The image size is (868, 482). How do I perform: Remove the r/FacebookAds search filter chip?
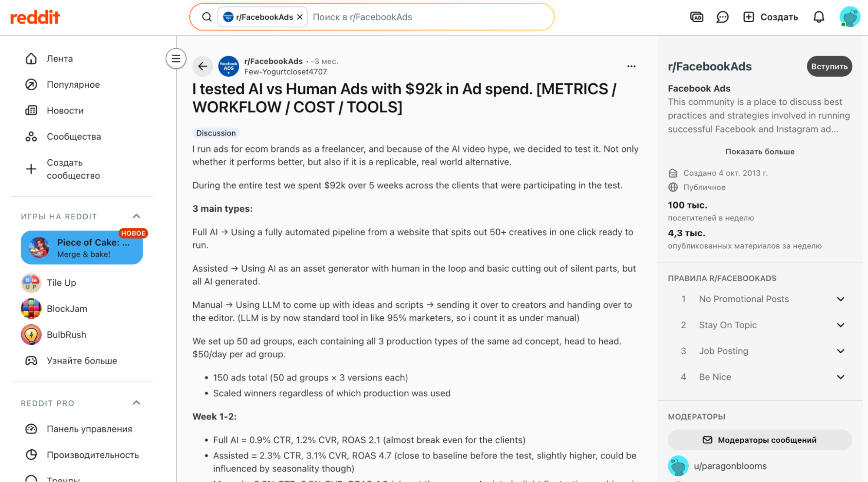(300, 17)
